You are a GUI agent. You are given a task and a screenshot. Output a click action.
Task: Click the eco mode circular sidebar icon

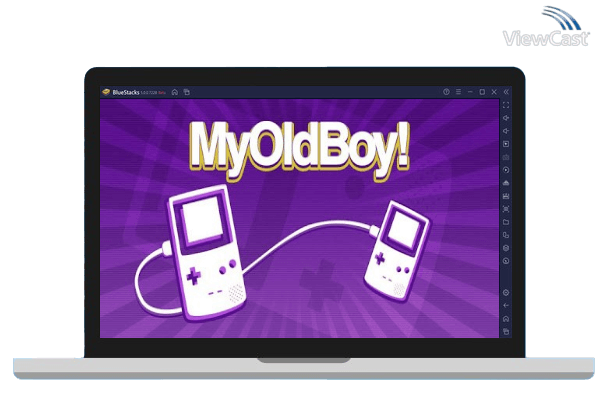coord(506,261)
